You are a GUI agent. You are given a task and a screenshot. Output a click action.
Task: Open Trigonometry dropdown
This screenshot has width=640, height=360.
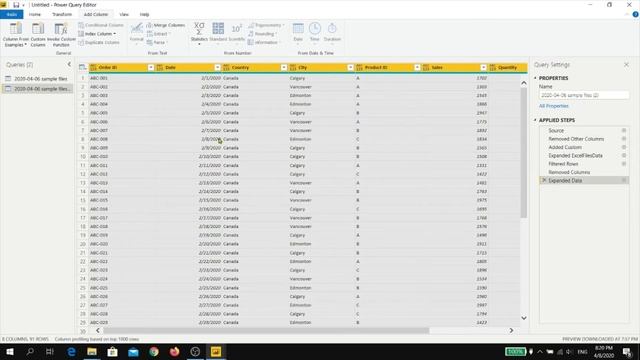[266, 25]
